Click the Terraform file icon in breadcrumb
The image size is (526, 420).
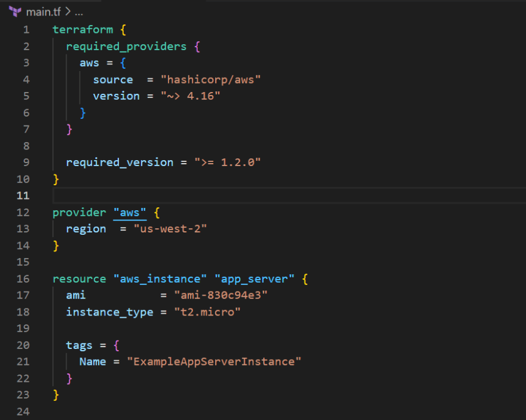pyautogui.click(x=15, y=12)
